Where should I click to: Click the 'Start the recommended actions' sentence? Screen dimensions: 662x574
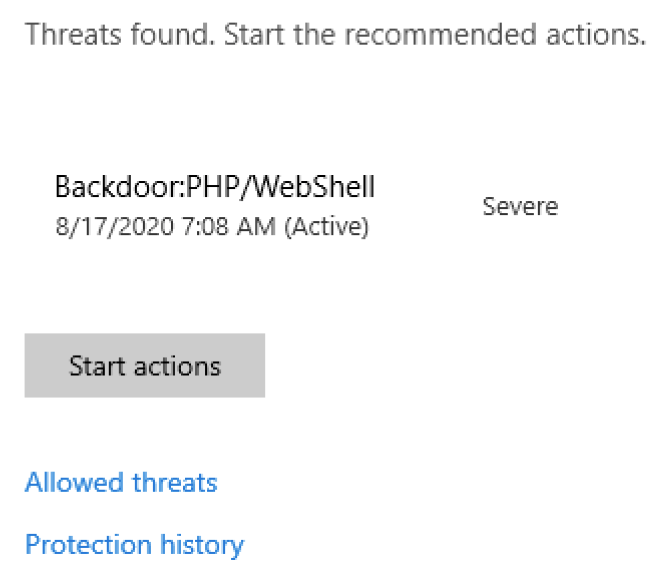[434, 35]
